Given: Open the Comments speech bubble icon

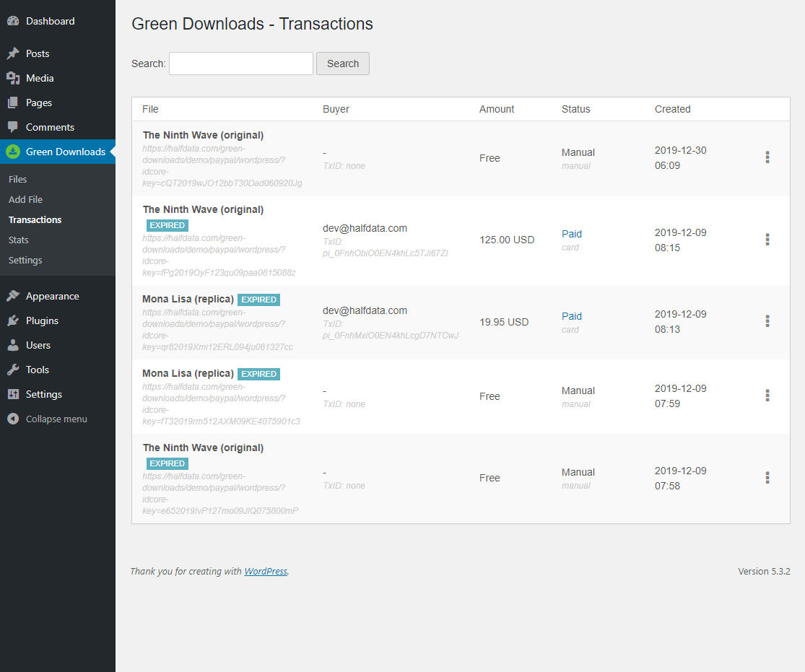Looking at the screenshot, I should [15, 126].
